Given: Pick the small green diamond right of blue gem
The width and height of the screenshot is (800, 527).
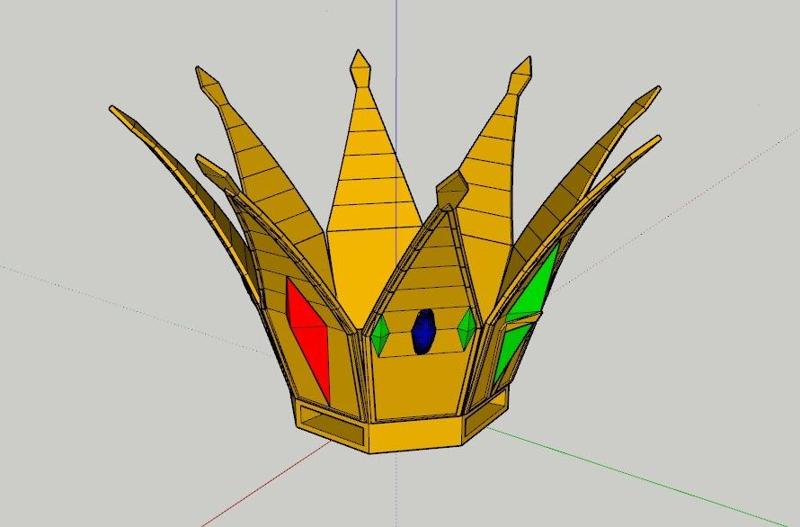Looking at the screenshot, I should point(466,329).
